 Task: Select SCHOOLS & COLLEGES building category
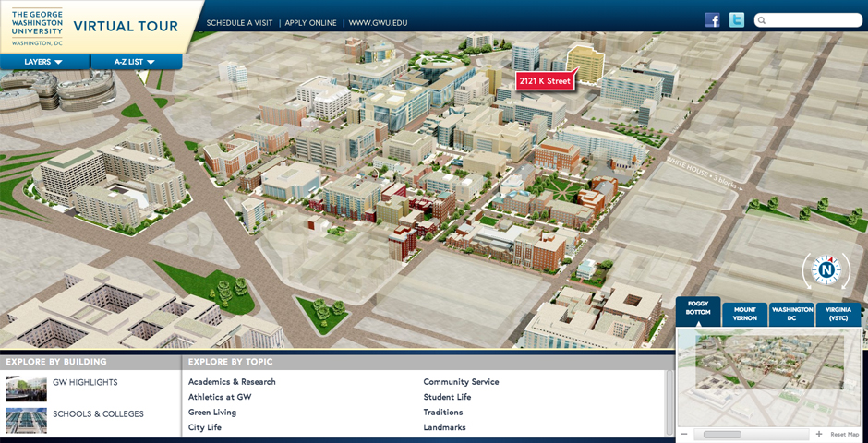98,413
